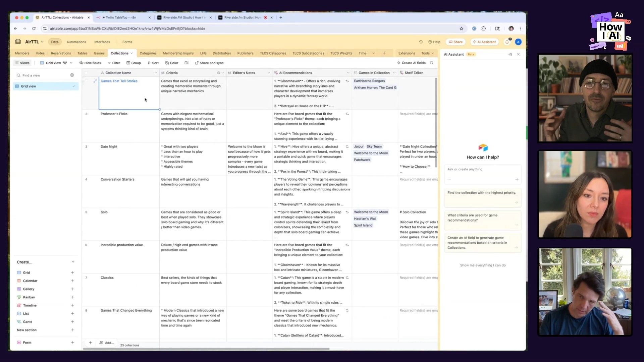Click Share and sync
Viewport: 644px width, 362px height.
[x=209, y=63]
